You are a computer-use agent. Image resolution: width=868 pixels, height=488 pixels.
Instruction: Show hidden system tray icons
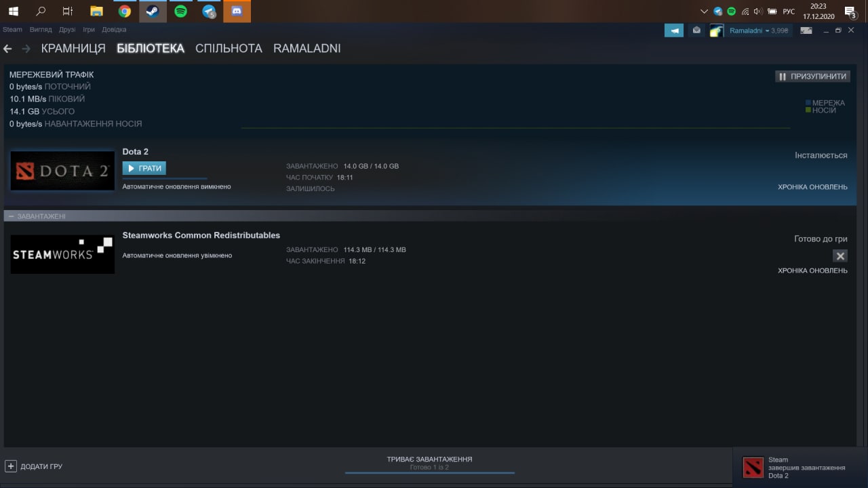(704, 12)
